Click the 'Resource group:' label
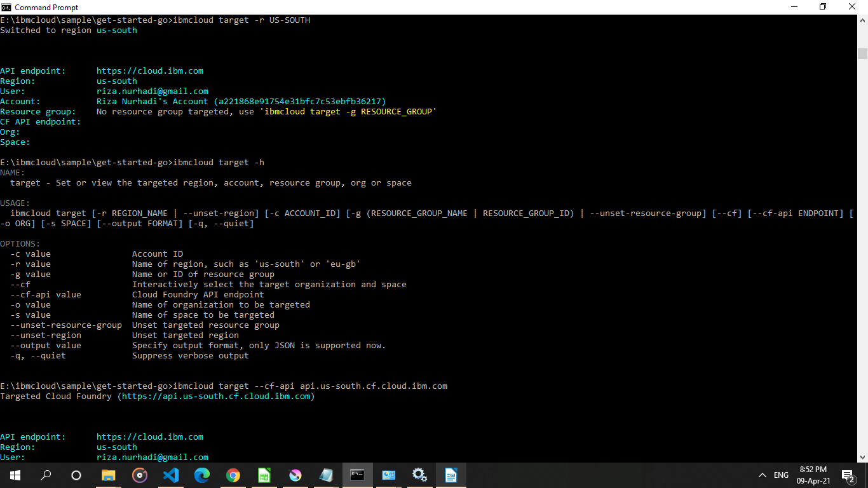The image size is (868, 488). click(38, 112)
